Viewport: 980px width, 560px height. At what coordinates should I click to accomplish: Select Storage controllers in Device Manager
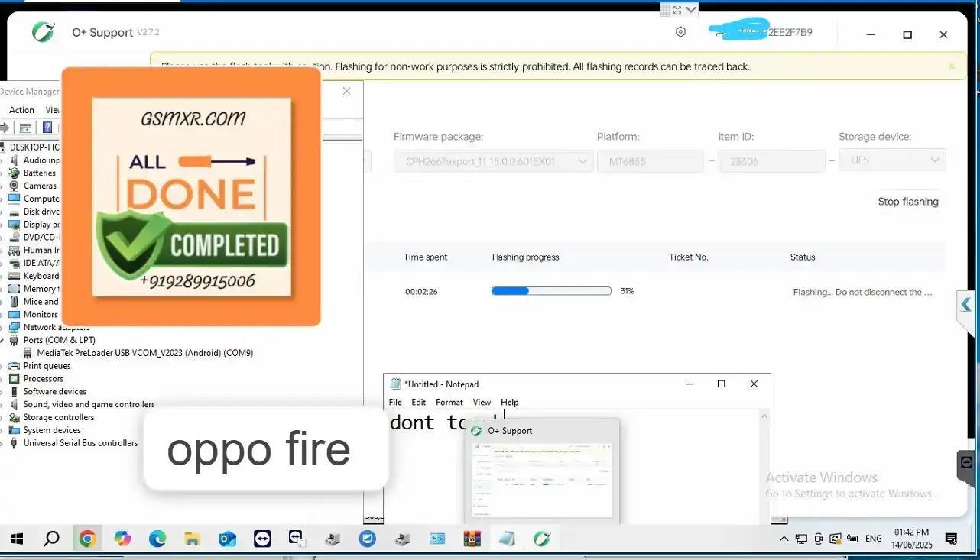(x=59, y=417)
